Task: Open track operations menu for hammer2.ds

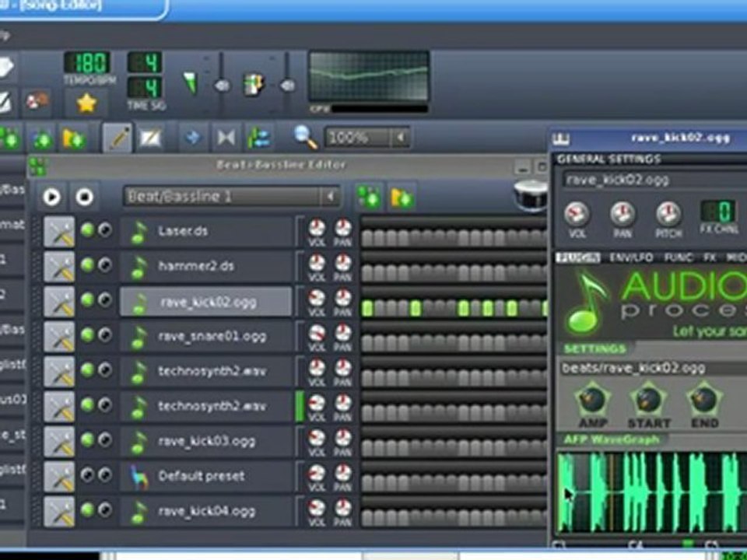Action: pyautogui.click(x=60, y=267)
